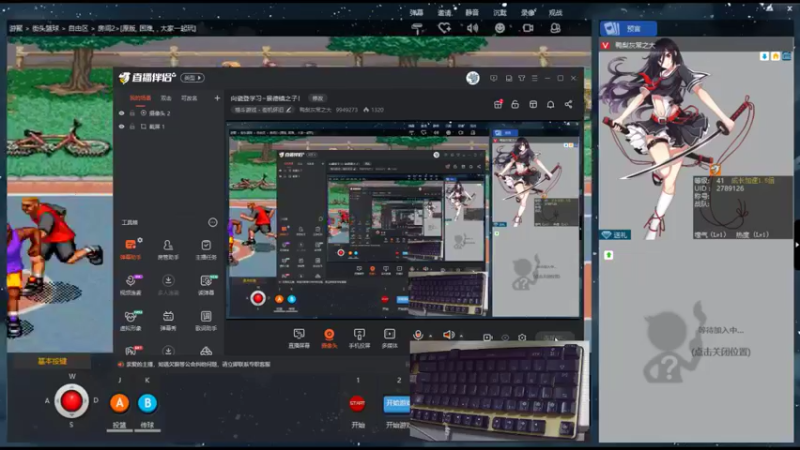Click the blue 开始游戏 button
This screenshot has height=450, width=800.
(x=396, y=403)
